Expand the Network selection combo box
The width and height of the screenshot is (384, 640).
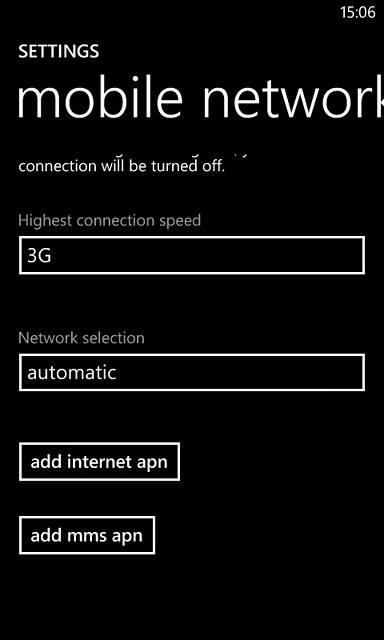[x=191, y=373]
